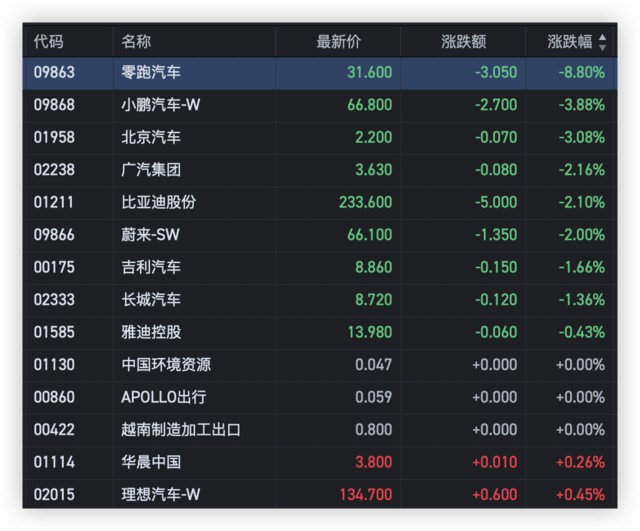Image resolution: width=640 pixels, height=531 pixels.
Task: Click the 名称 column header
Action: 136,42
